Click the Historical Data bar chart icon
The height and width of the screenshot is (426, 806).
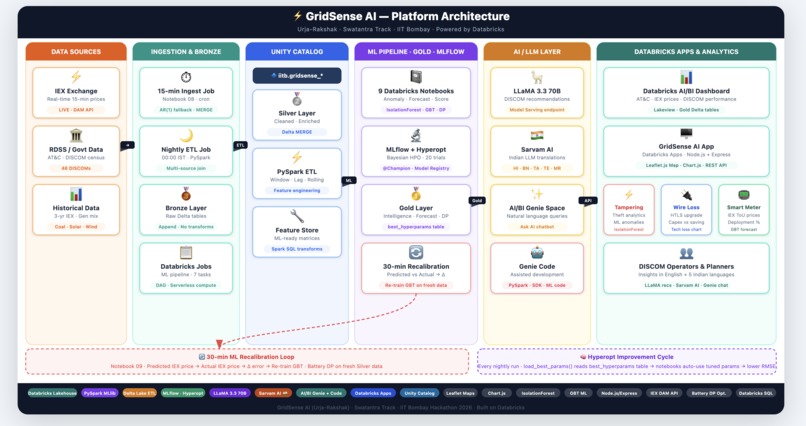tap(76, 194)
